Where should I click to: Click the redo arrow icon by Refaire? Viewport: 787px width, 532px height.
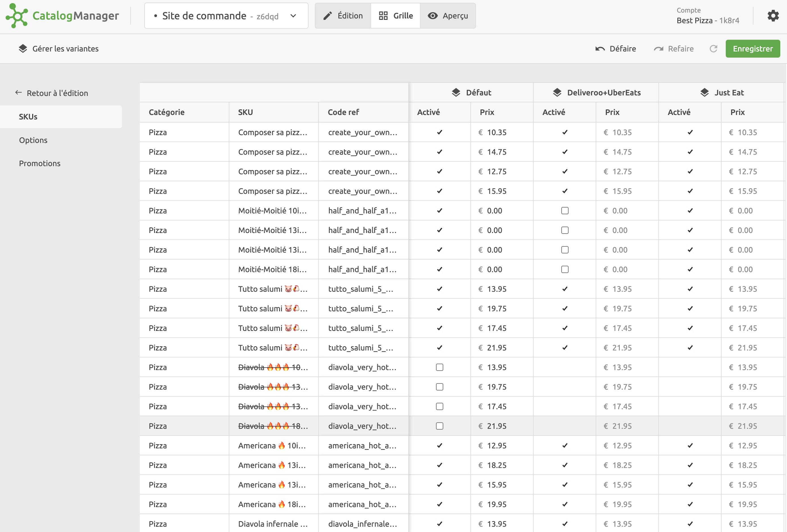(x=658, y=49)
